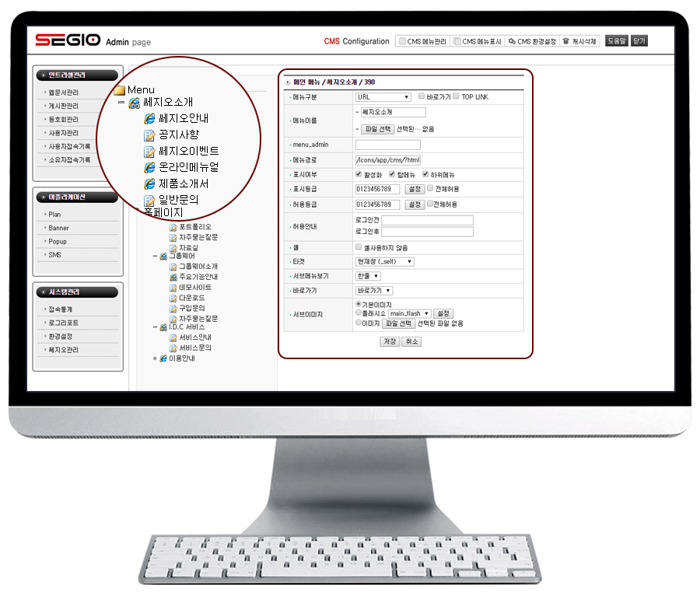
Task: Check 전체허용 in the 허용등급 row
Action: pos(430,204)
